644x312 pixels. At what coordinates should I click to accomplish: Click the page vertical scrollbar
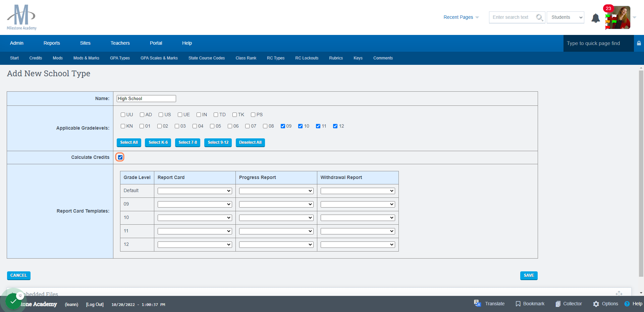641,173
